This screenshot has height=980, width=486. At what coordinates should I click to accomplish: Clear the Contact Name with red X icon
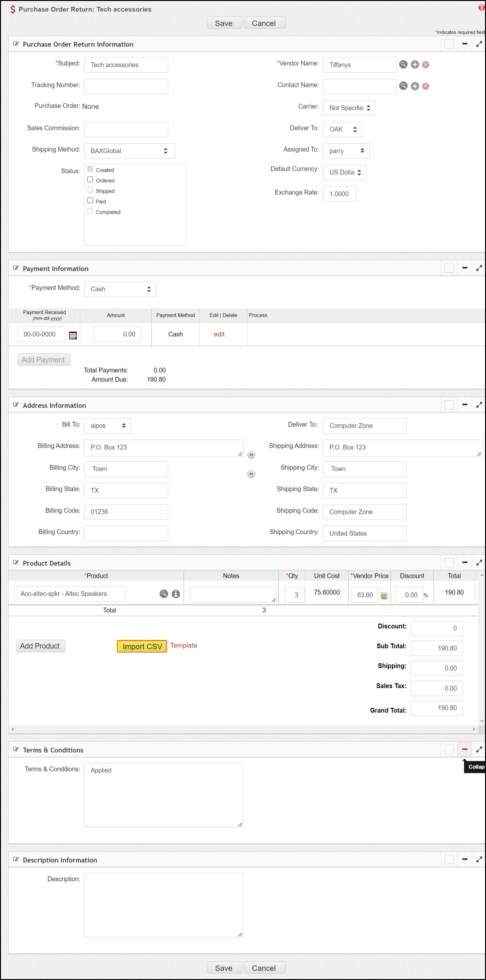tap(426, 86)
